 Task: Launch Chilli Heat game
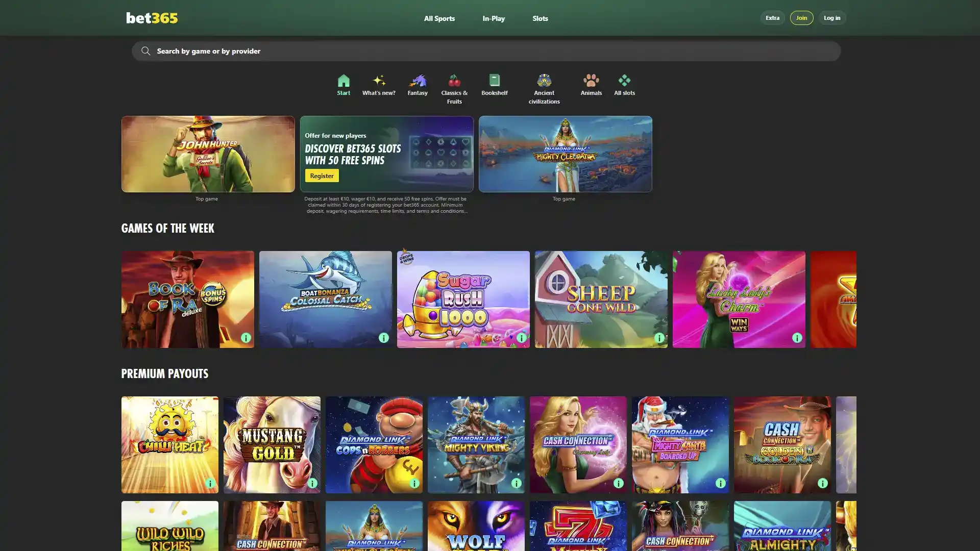(x=170, y=445)
